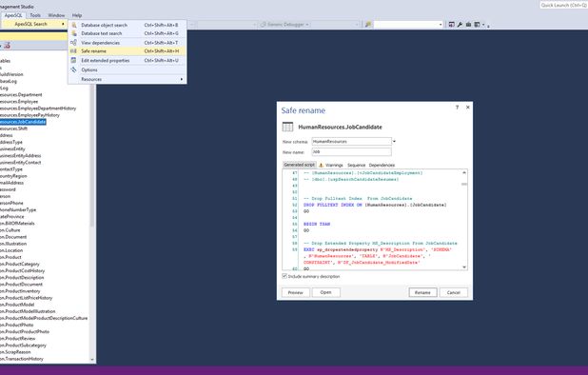This screenshot has width=588, height=375.
Task: Toggle Include summary description checkbox
Action: tap(284, 276)
